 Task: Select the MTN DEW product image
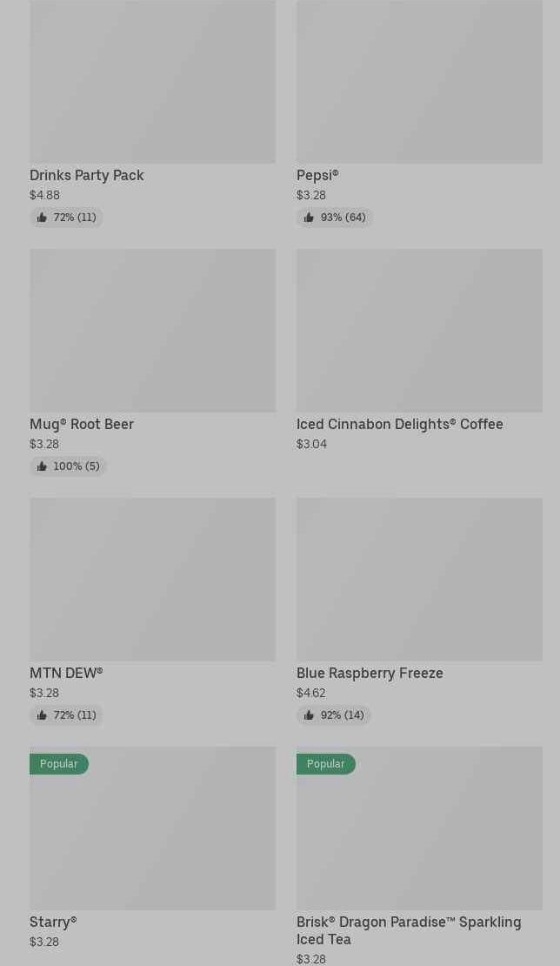click(x=152, y=580)
